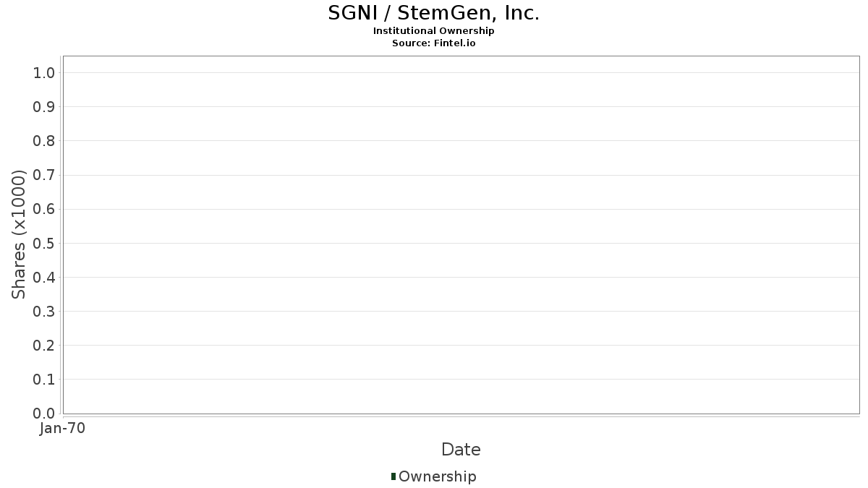Click the 0.0 y-axis tick label
This screenshot has height=488, width=868.
point(44,414)
